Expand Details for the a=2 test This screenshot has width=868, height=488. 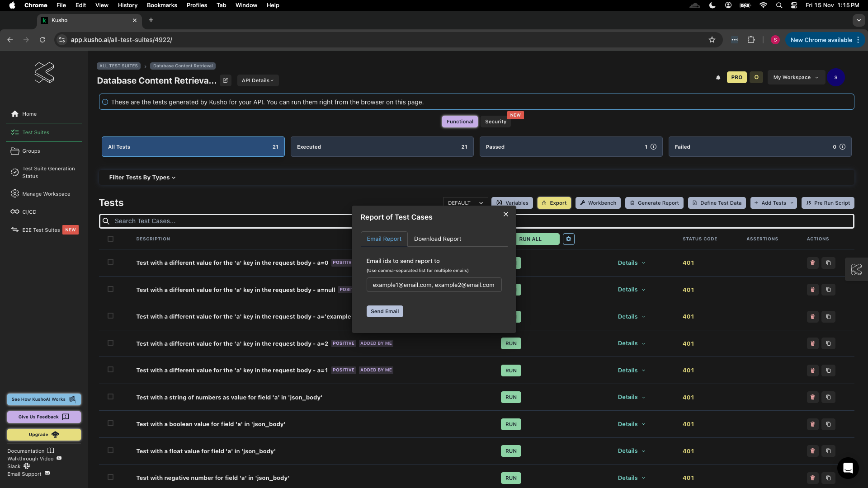[x=631, y=343]
